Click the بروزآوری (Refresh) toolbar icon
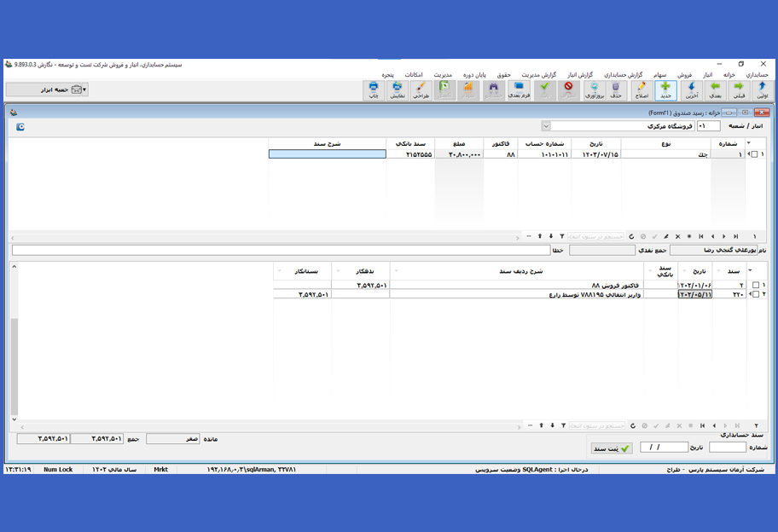 click(594, 90)
